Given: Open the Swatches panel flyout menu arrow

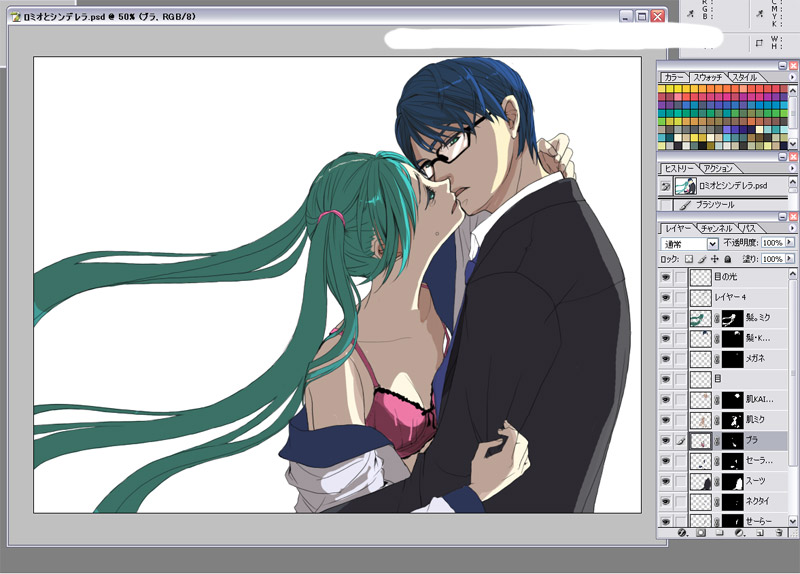Looking at the screenshot, I should [x=792, y=77].
